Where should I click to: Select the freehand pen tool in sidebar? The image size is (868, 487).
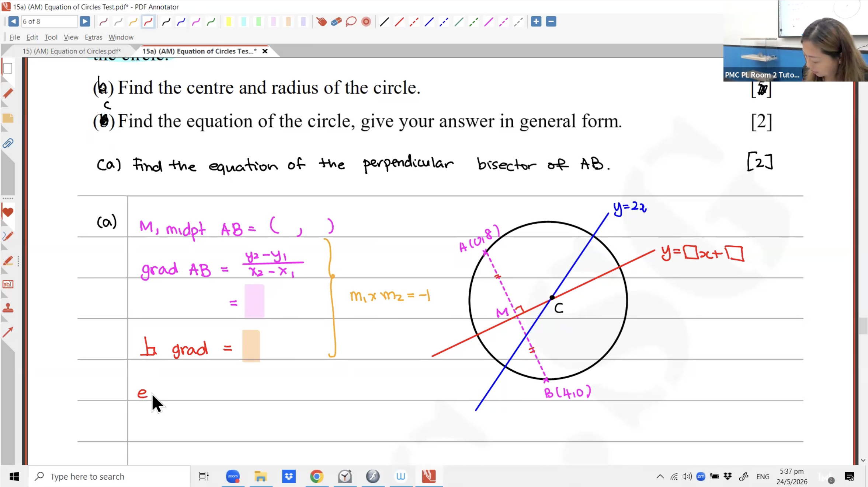8,236
